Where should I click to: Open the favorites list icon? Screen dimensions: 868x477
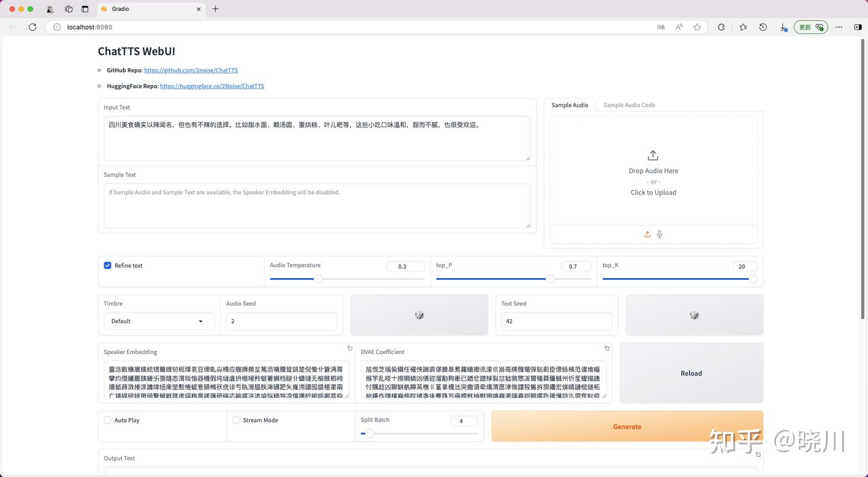coord(743,27)
